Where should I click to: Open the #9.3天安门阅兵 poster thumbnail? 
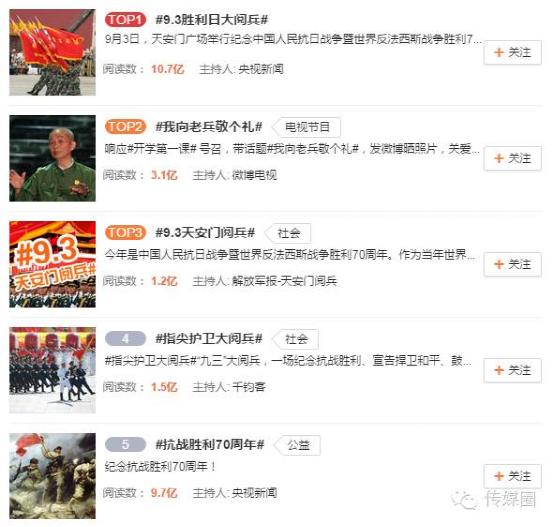coord(52,264)
